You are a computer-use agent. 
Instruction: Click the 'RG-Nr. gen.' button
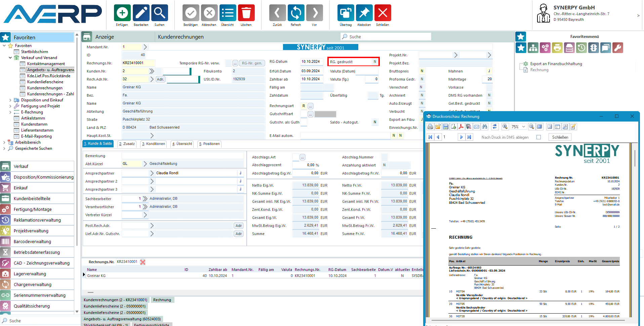[252, 63]
